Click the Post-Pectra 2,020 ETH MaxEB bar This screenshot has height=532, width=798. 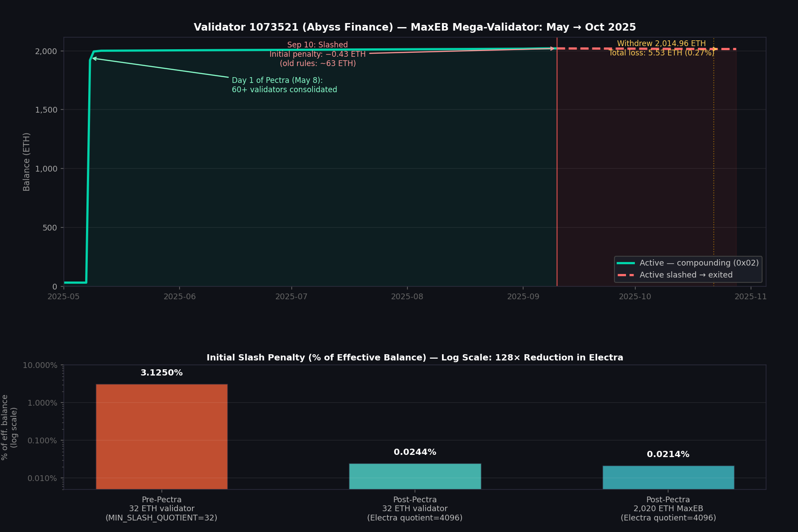click(x=669, y=478)
